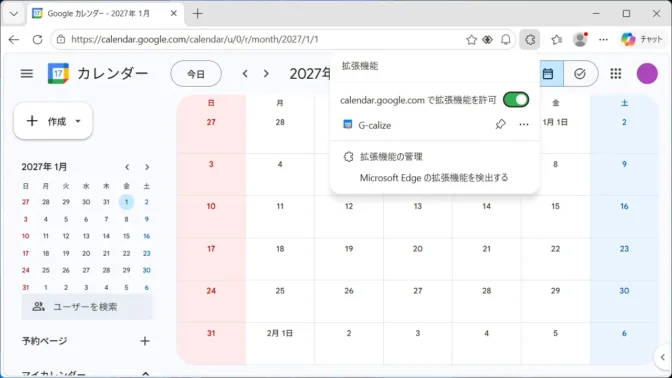Click the 今日 button
The height and width of the screenshot is (378, 672).
pos(196,74)
